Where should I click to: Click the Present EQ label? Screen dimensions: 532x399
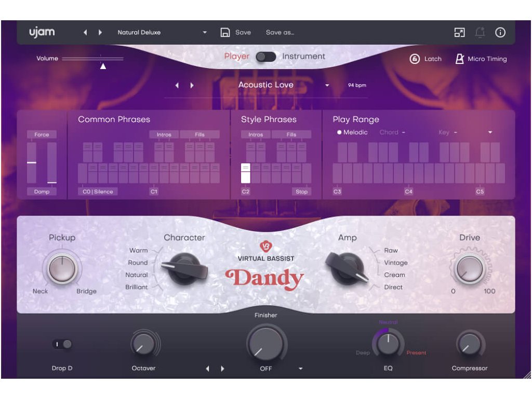416,353
